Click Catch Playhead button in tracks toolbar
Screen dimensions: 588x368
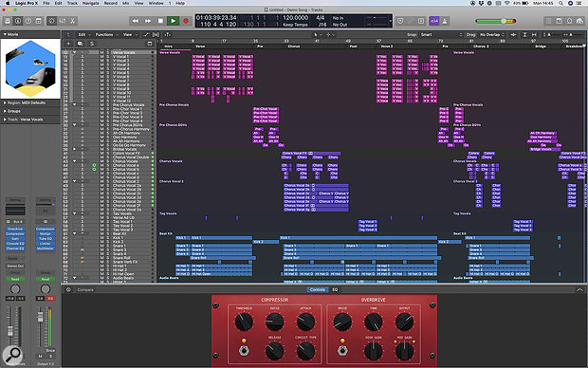[x=167, y=34]
